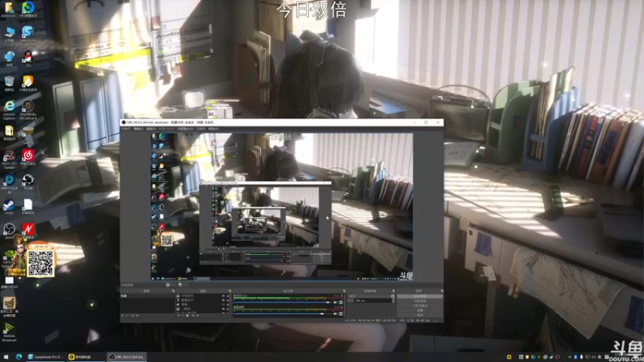Click the add source plus icon
The image size is (644, 362).
point(179,315)
